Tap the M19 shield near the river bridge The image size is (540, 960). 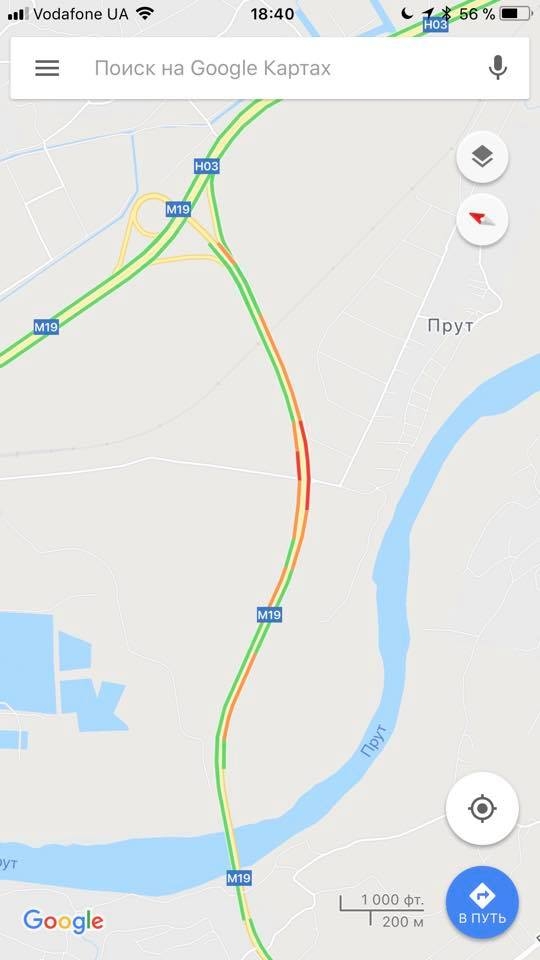point(239,878)
